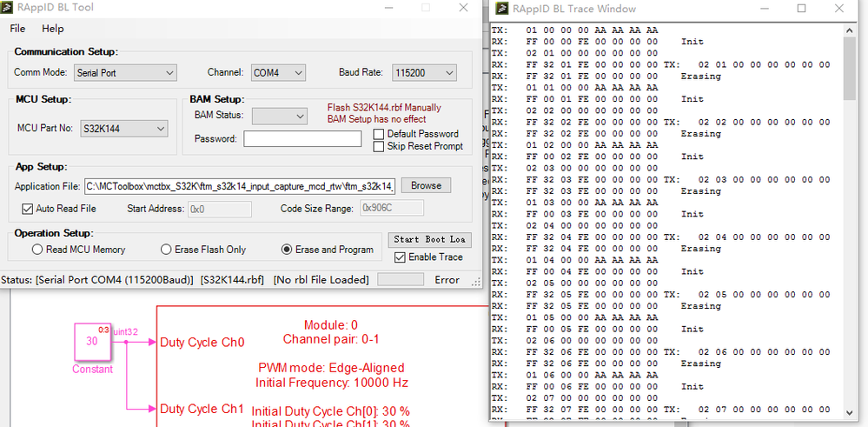Click the Error status text
Viewport: 868px width, 427px height.
pyautogui.click(x=447, y=280)
